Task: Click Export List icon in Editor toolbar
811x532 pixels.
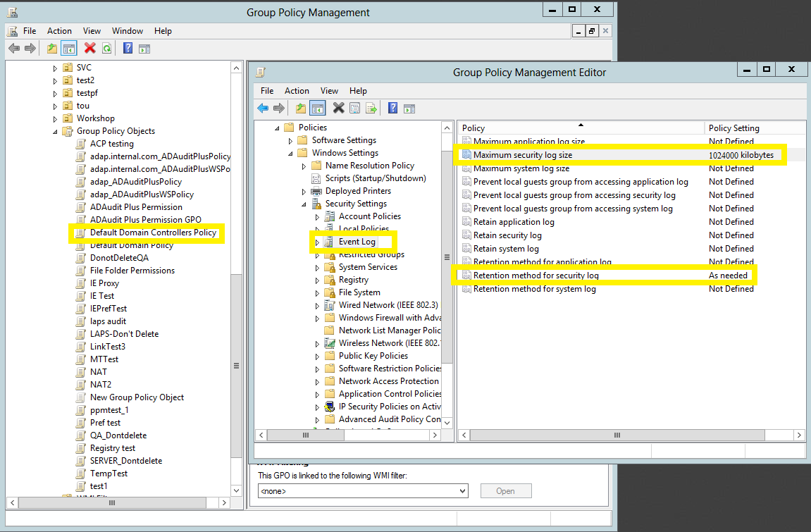Action: point(371,108)
